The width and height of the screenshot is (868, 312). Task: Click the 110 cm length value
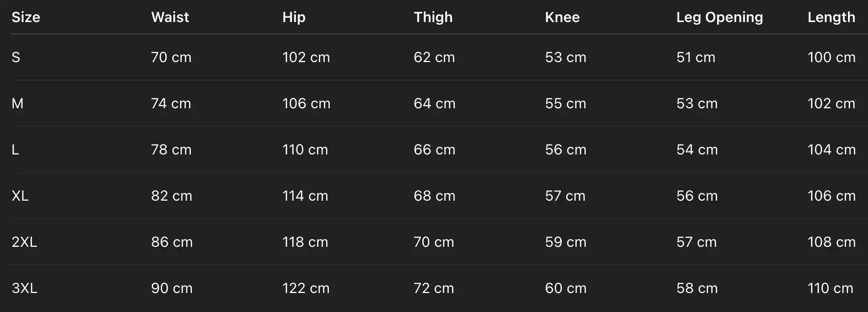[830, 288]
